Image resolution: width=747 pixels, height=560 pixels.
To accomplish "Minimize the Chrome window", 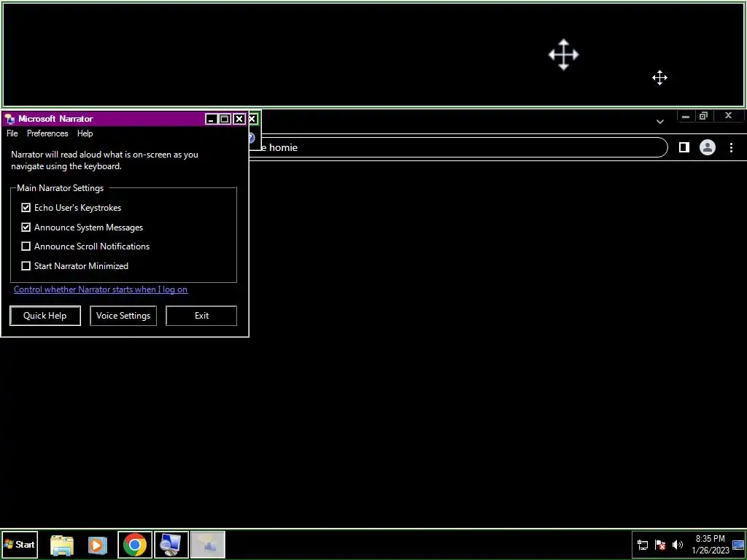I will click(685, 116).
